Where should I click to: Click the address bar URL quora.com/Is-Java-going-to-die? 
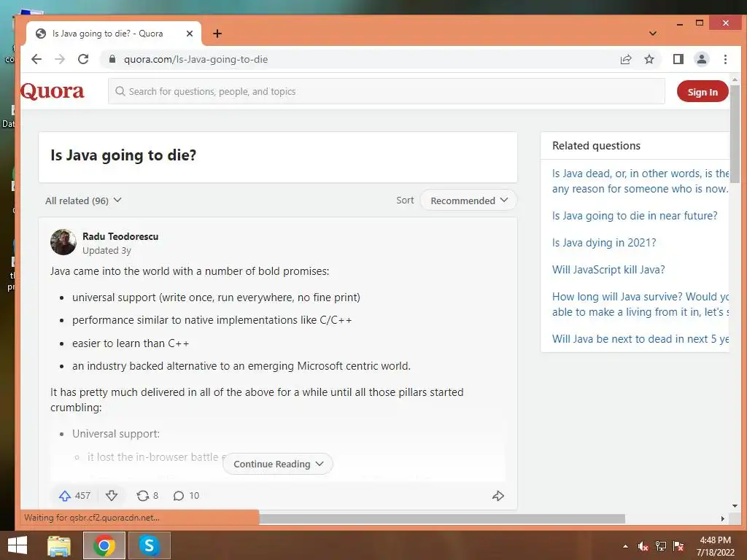point(196,60)
